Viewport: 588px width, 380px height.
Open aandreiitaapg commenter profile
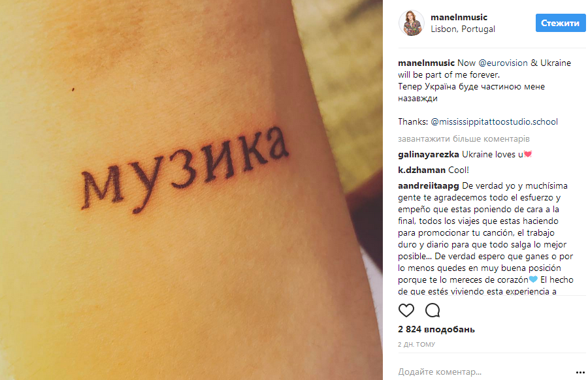point(428,186)
